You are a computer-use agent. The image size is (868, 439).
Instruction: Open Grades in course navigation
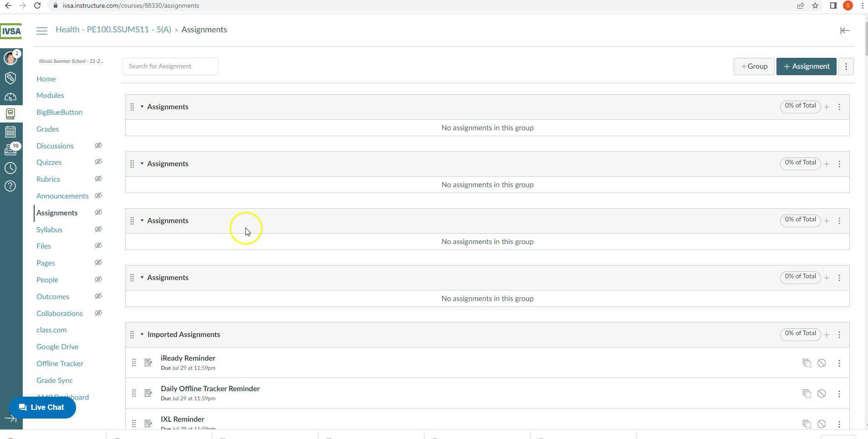[x=47, y=129]
